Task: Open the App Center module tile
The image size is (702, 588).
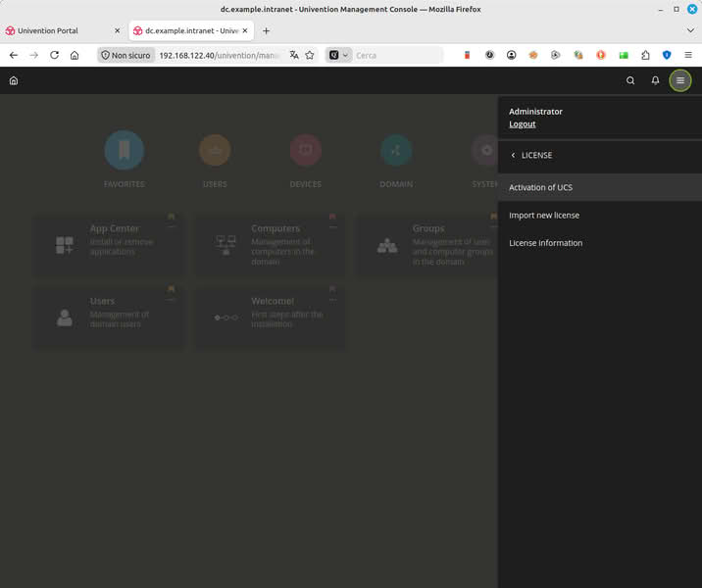Action: [109, 244]
